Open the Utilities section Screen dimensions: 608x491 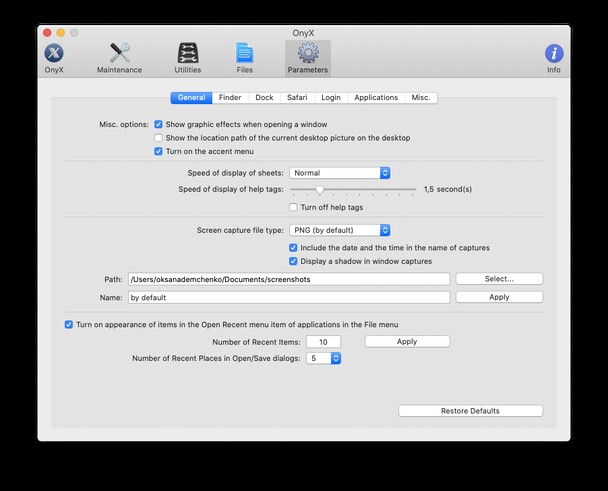188,58
